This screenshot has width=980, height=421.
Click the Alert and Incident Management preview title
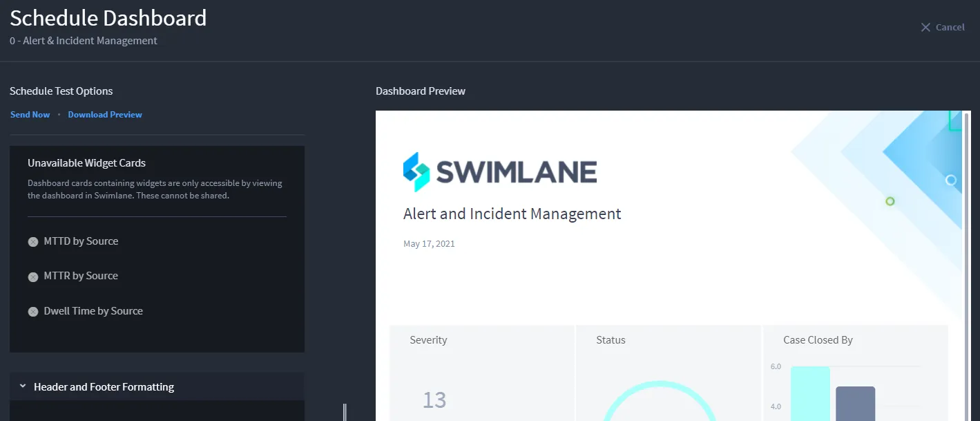click(x=512, y=214)
